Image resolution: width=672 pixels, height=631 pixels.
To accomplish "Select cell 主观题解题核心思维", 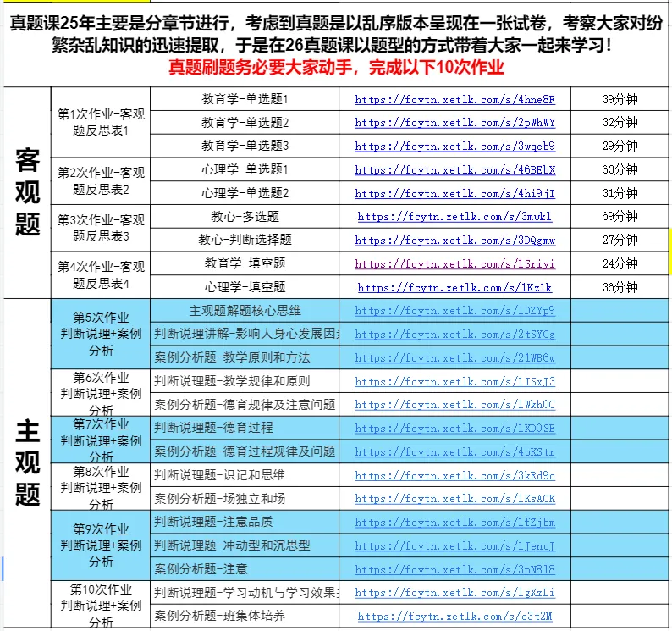I will click(245, 311).
